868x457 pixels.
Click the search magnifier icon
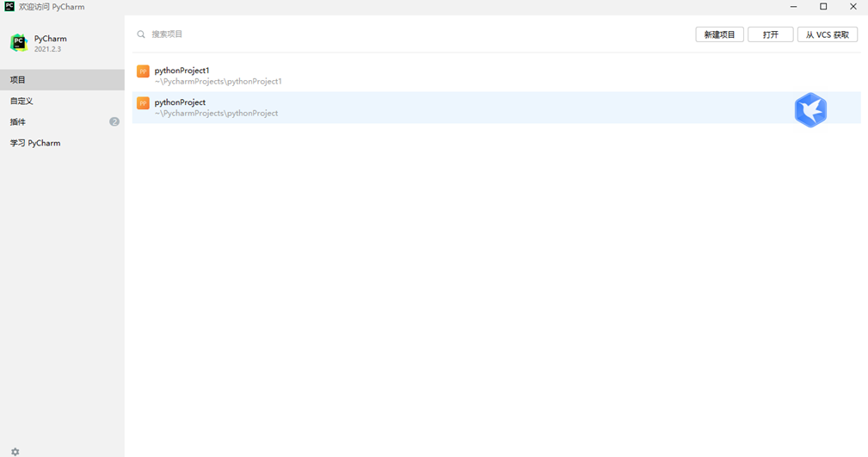pyautogui.click(x=141, y=34)
